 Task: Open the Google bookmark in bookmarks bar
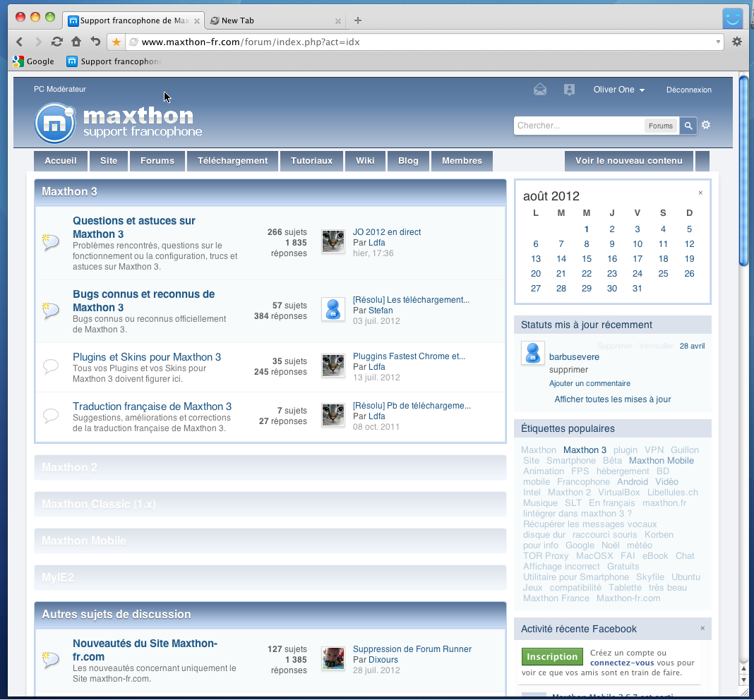point(34,61)
